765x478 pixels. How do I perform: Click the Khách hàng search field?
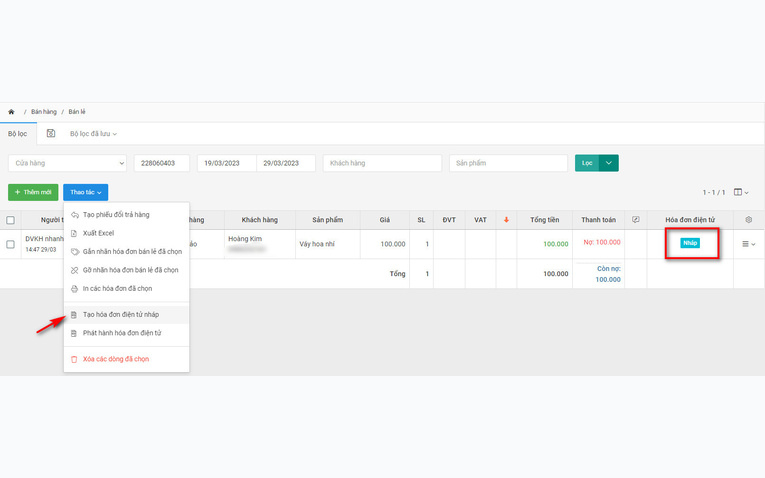click(x=382, y=163)
